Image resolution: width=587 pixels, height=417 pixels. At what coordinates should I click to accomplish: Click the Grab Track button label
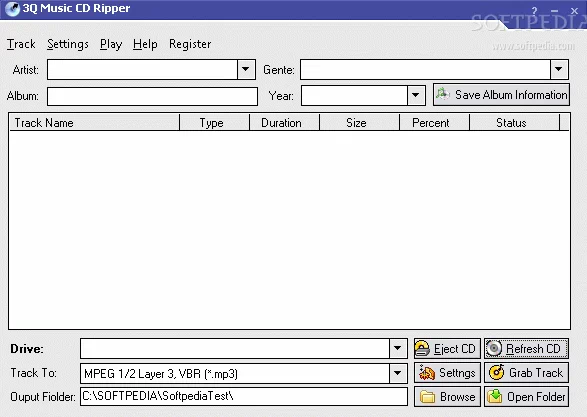coord(536,373)
